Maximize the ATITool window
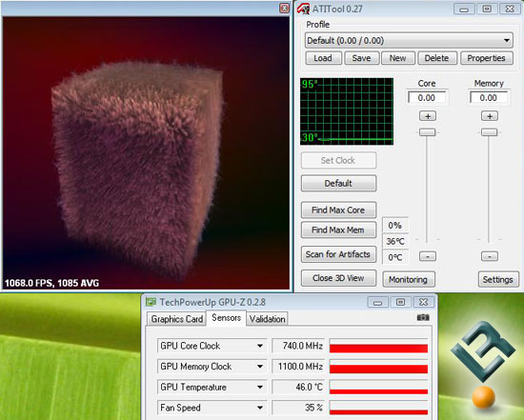 pos(487,9)
